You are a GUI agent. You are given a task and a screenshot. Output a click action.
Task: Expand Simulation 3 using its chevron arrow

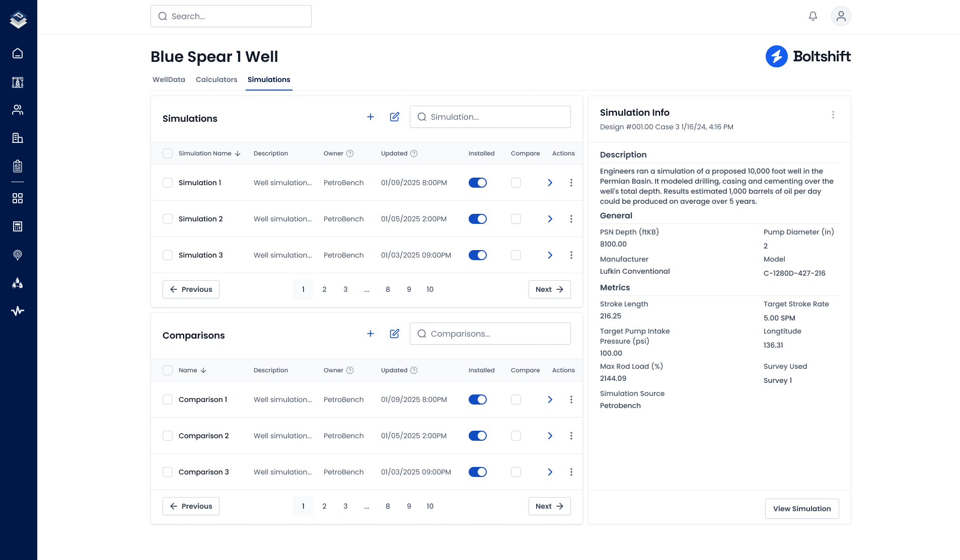(x=549, y=255)
